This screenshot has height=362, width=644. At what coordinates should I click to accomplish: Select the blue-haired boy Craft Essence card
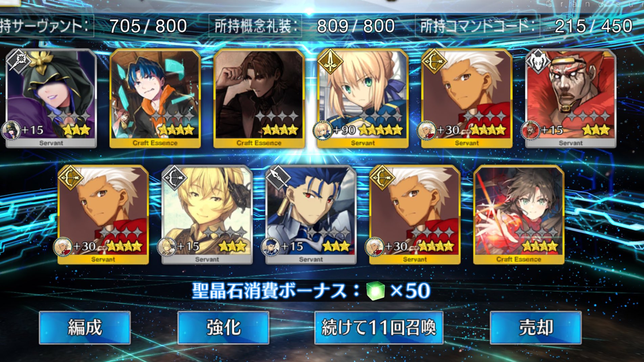pyautogui.click(x=155, y=98)
